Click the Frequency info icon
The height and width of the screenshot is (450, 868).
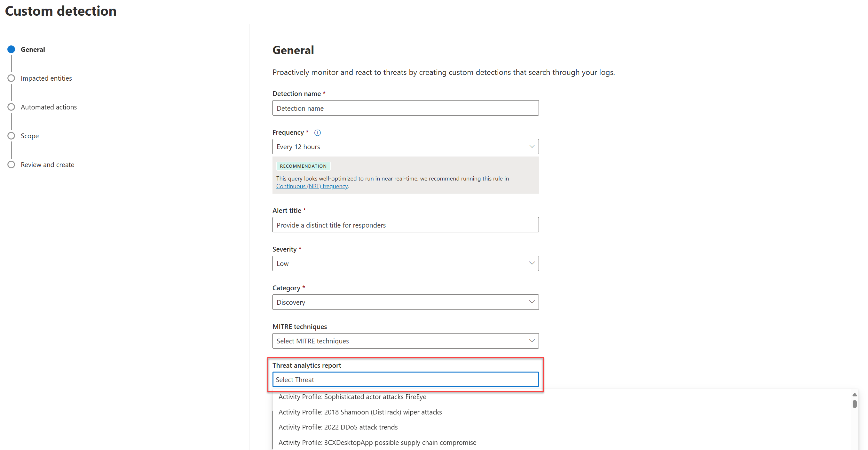(x=317, y=133)
